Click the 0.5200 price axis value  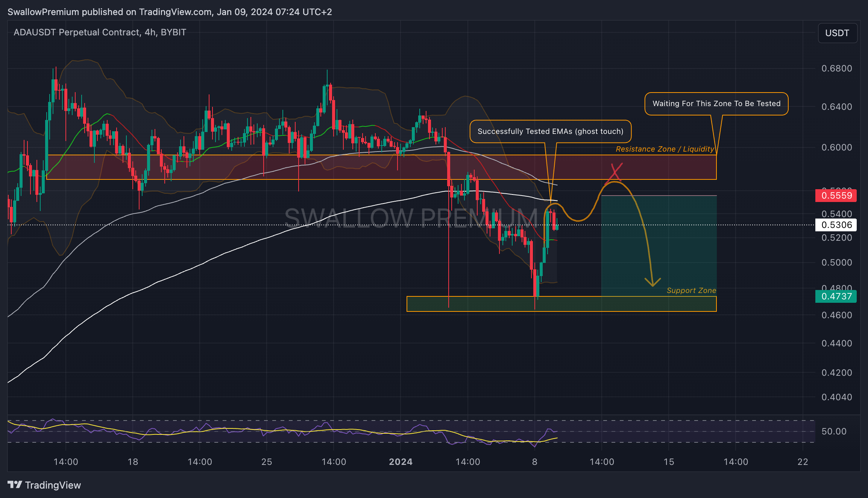837,238
